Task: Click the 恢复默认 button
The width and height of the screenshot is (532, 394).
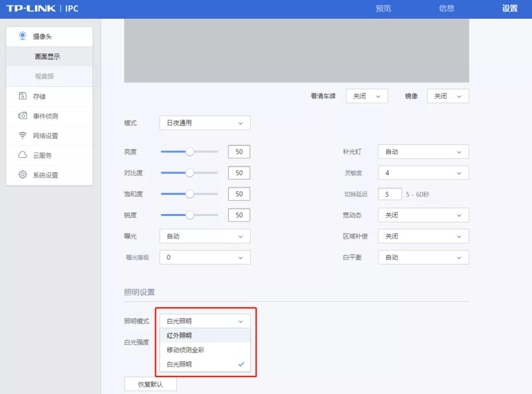Action: pyautogui.click(x=150, y=384)
